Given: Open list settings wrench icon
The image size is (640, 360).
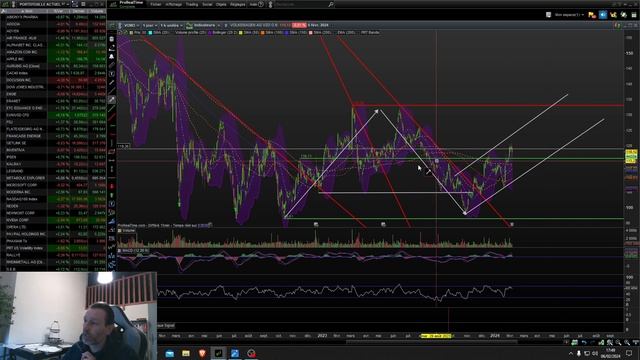Looking at the screenshot, I should tap(3, 11).
